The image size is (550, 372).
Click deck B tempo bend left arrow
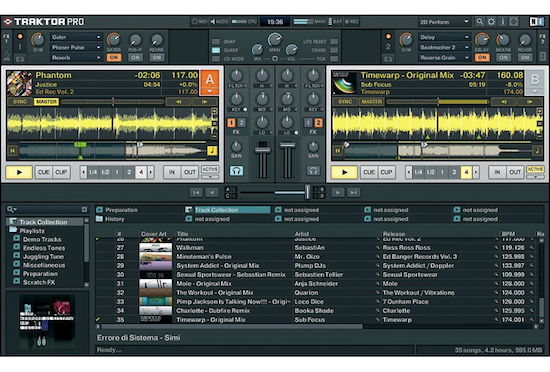click(x=504, y=102)
